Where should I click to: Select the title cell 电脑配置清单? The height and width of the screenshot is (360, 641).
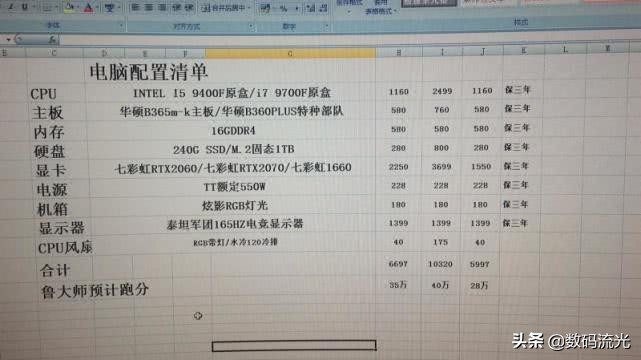coord(149,72)
